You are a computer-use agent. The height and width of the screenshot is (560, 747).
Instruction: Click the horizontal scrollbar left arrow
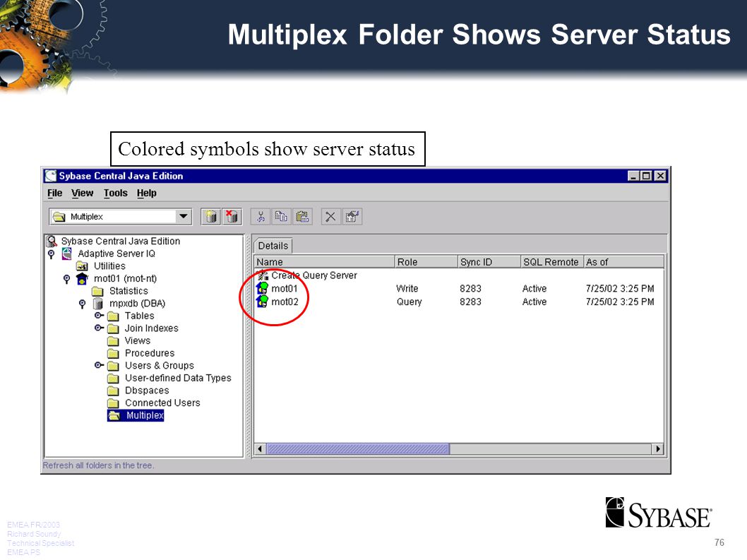(260, 448)
